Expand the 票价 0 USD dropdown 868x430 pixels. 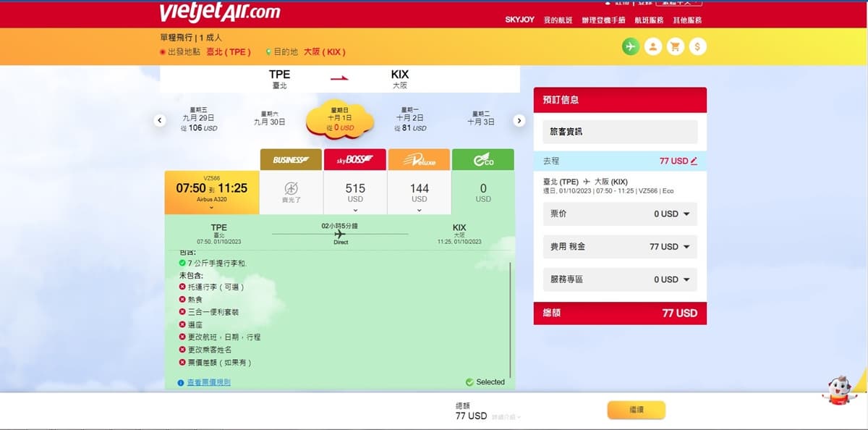[x=620, y=214]
